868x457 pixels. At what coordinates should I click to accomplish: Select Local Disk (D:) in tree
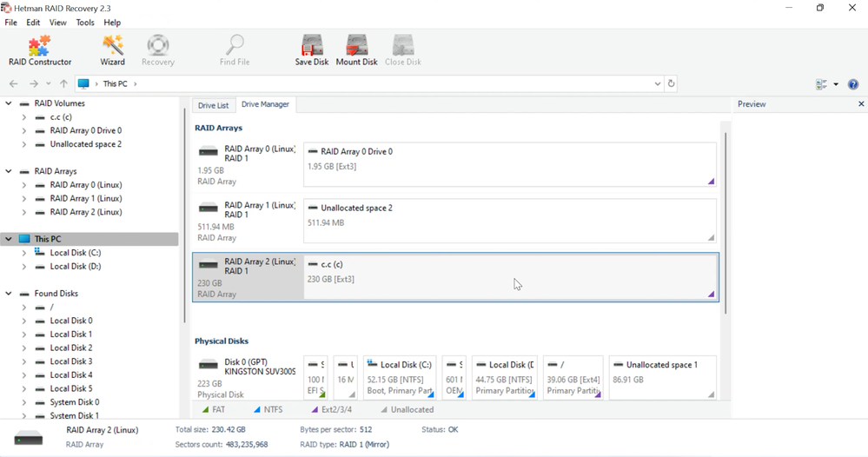click(76, 266)
